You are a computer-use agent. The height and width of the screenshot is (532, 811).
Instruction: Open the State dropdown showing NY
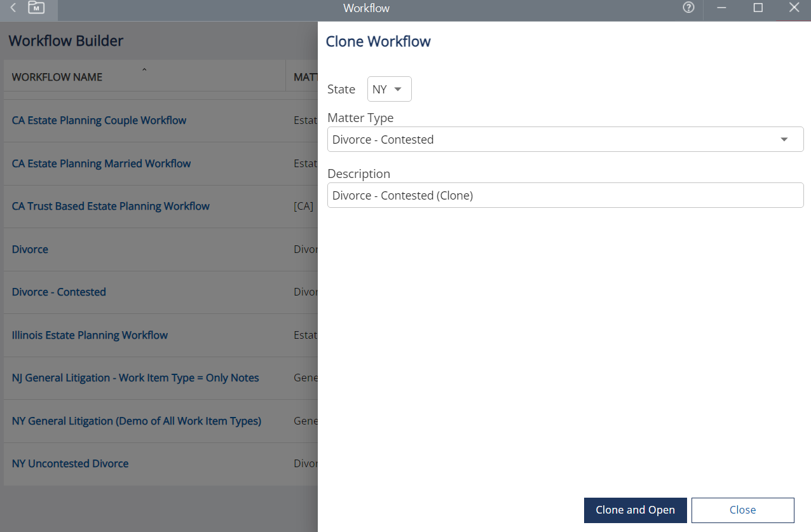tap(389, 90)
